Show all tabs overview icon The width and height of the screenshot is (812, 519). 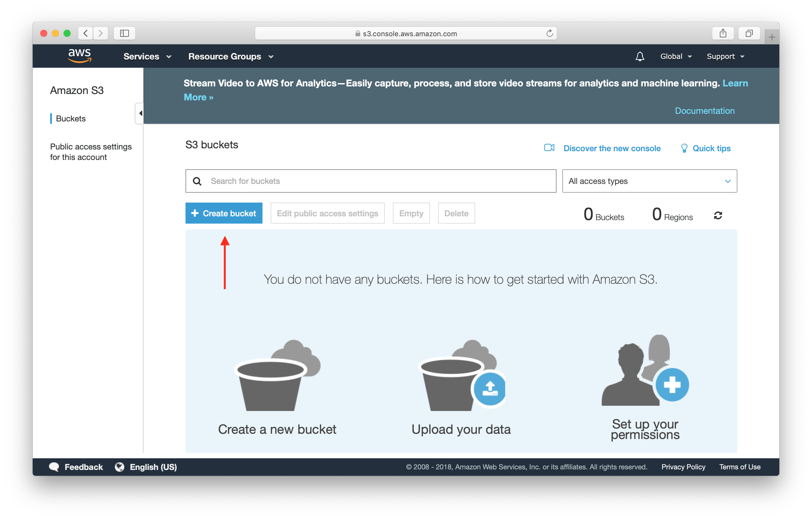749,33
